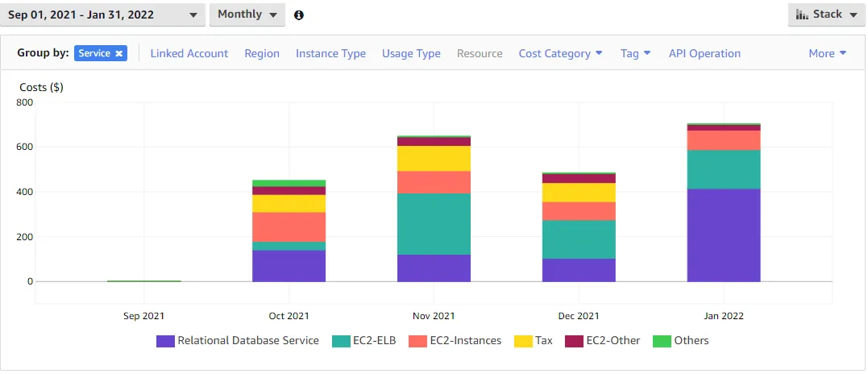Group by Linked Account
The image size is (868, 374).
point(189,54)
